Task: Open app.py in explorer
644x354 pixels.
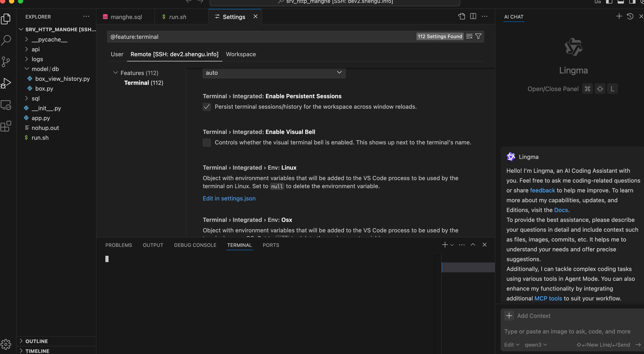Action: point(41,118)
